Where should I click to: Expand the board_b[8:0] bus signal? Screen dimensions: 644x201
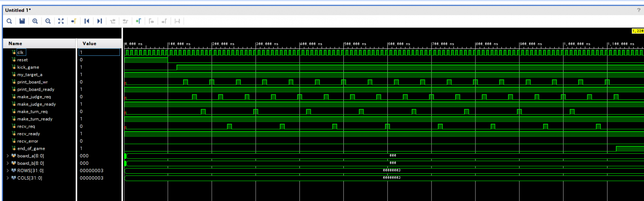tap(8, 163)
